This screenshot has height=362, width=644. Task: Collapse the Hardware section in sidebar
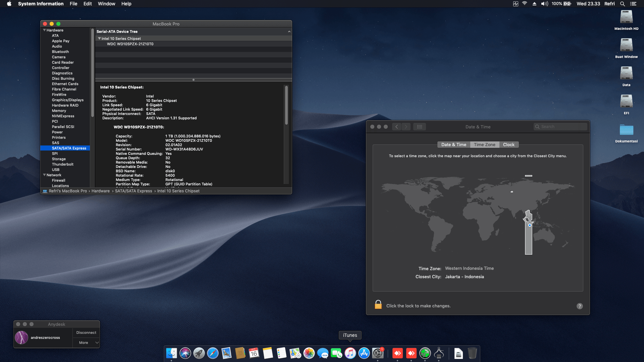point(44,30)
